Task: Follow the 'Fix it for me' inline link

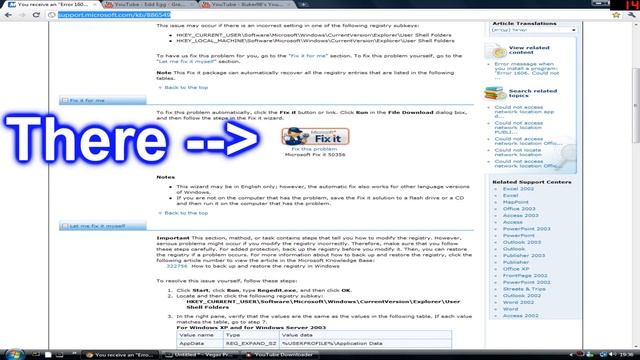Action: click(x=308, y=56)
